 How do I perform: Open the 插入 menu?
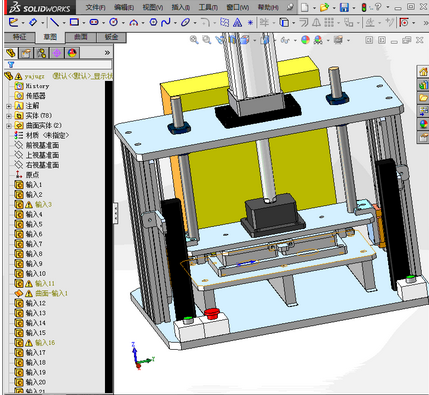tap(180, 7)
